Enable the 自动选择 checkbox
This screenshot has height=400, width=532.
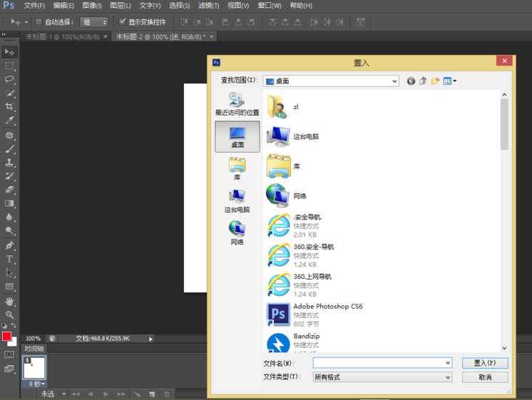point(39,22)
